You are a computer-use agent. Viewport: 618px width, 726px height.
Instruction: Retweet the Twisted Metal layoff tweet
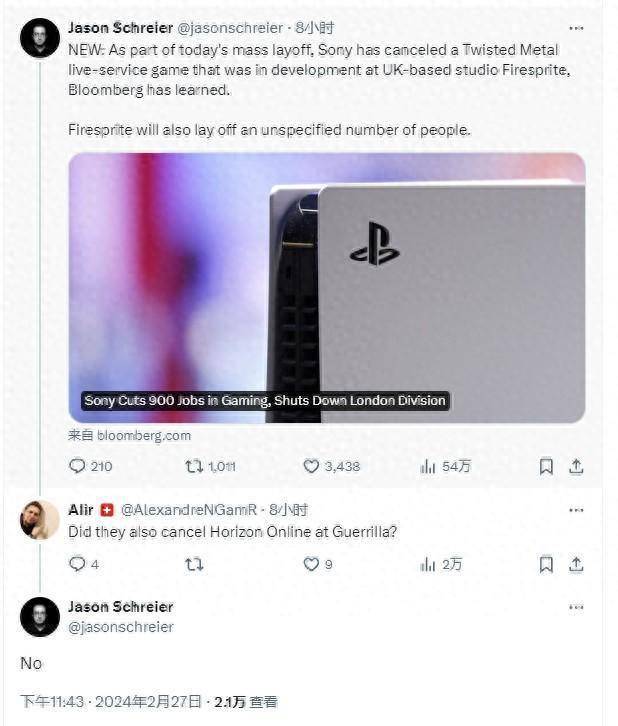[195, 466]
